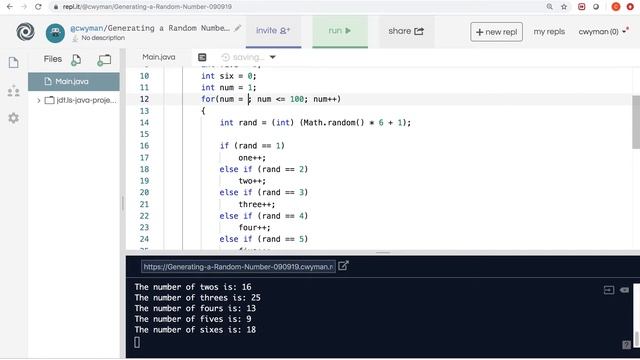Click 'The number of threes is: 25' output
The width and height of the screenshot is (640, 360).
point(198,298)
